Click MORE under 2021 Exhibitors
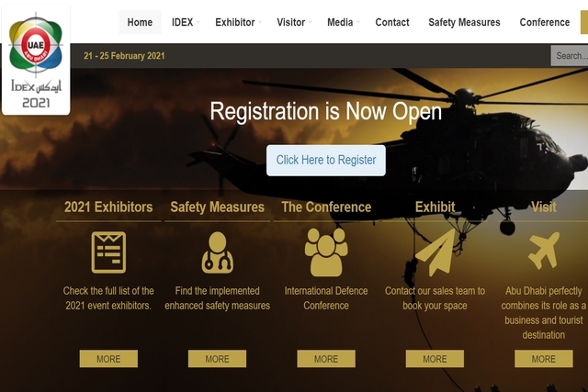Screen dimensions: 588x392 coord(108,359)
